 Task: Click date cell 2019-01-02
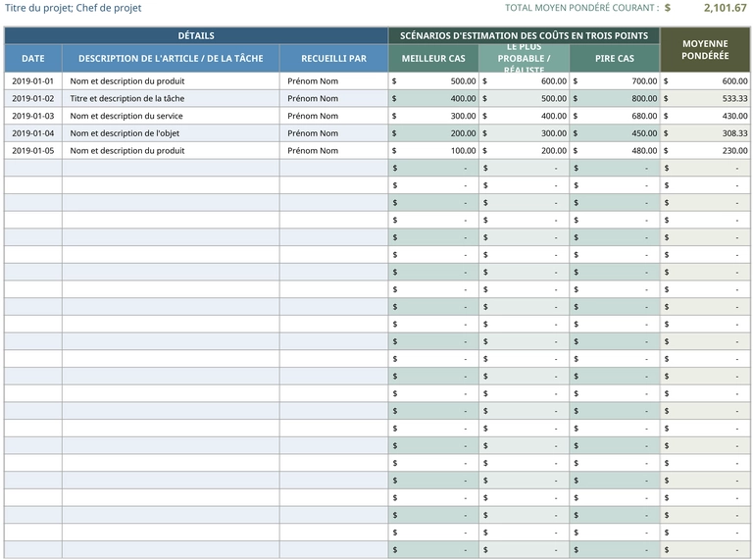pos(33,98)
